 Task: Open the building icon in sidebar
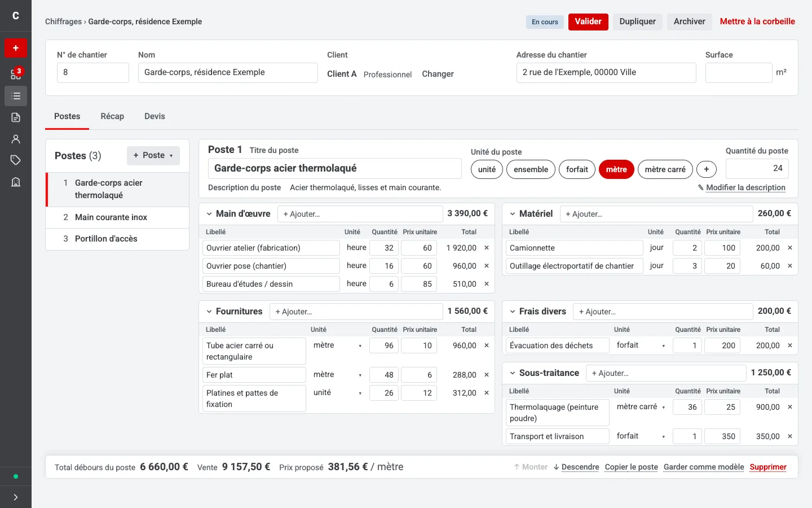[x=16, y=182]
